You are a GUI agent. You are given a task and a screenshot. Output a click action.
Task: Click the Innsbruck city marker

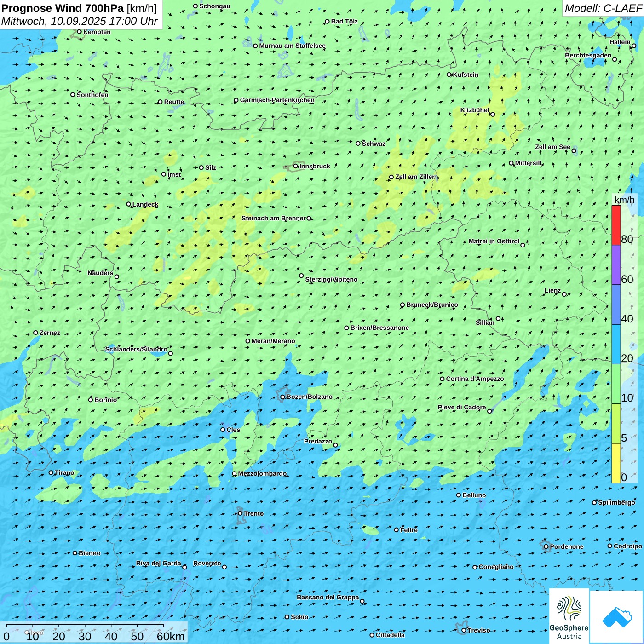[x=296, y=166]
